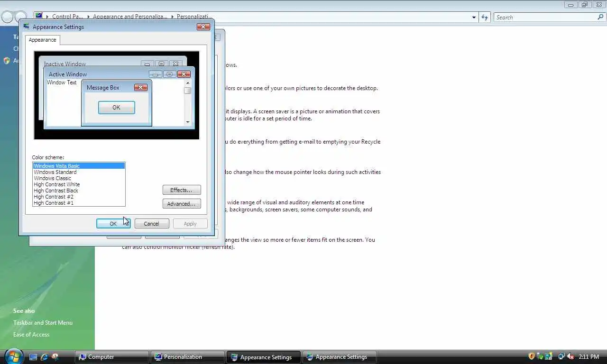The height and width of the screenshot is (364, 607).
Task: Click the refresh button beside address bar
Action: tap(485, 17)
